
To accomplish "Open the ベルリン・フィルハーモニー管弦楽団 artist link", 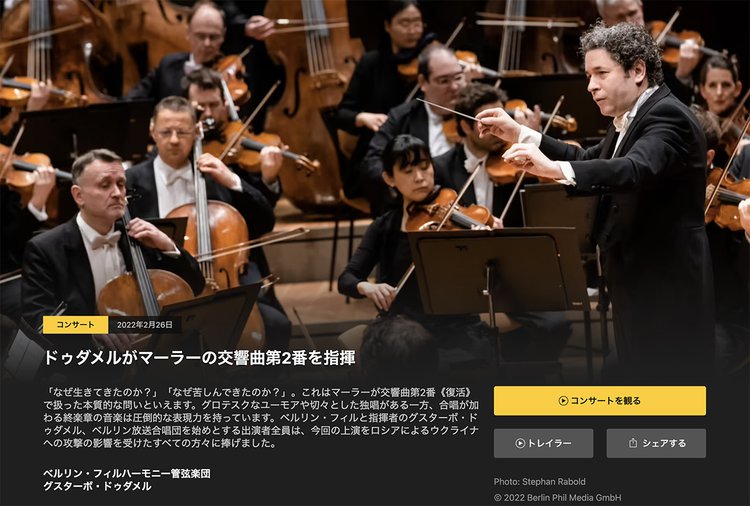I will coord(127,473).
